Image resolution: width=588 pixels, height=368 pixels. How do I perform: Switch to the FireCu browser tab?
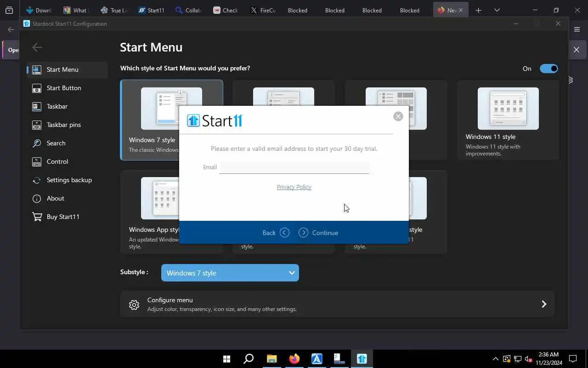click(263, 10)
